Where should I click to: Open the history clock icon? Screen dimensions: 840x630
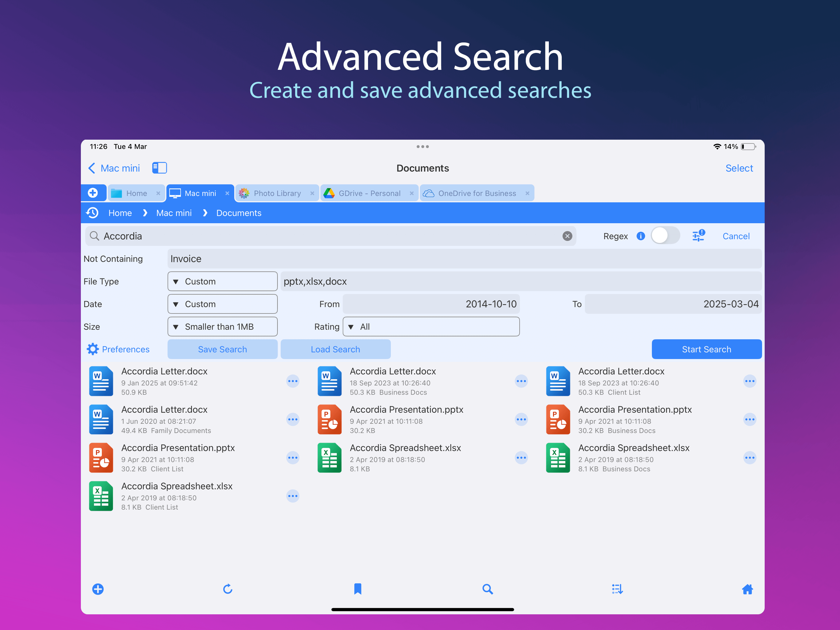[92, 213]
